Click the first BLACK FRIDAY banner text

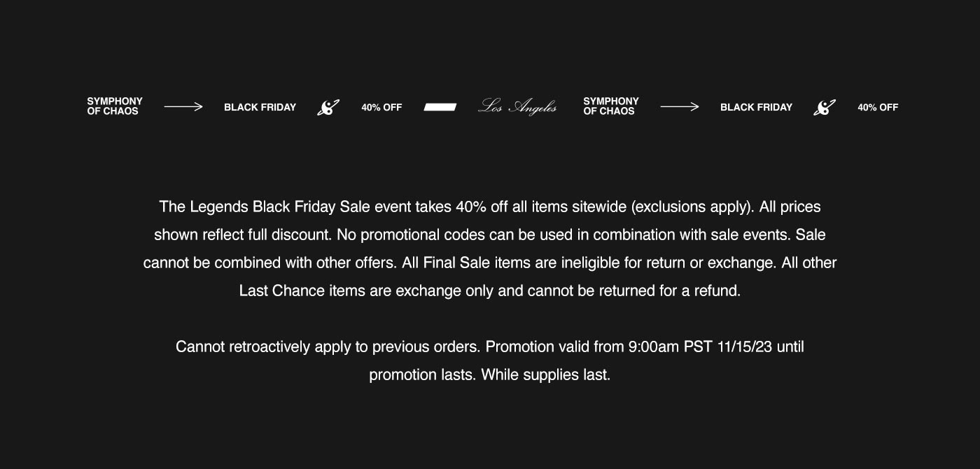(x=260, y=107)
